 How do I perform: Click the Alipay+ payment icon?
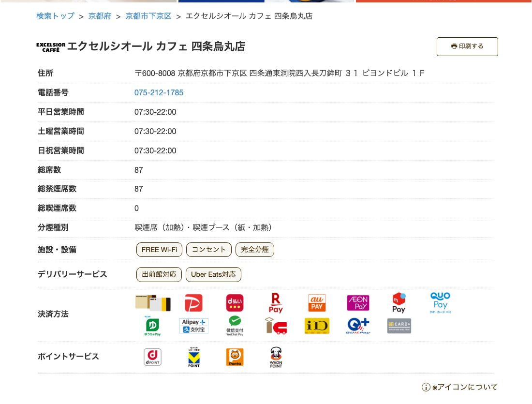(x=194, y=326)
